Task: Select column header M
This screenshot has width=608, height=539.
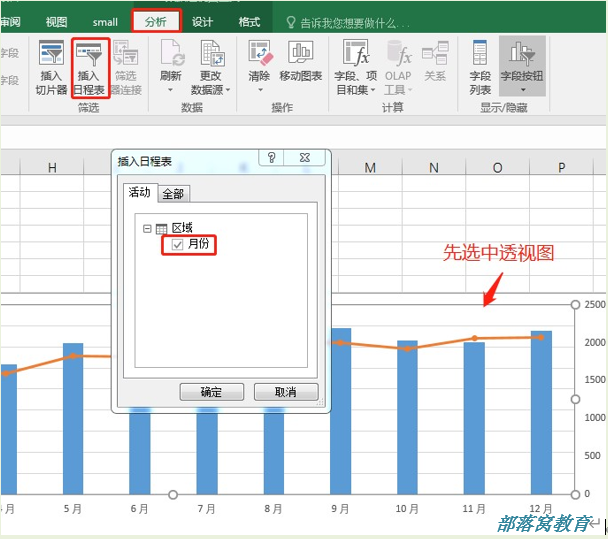Action: (370, 167)
